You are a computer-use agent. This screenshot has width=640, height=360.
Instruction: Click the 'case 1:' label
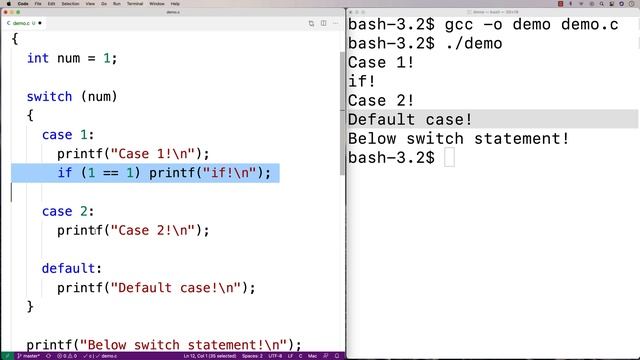point(68,135)
